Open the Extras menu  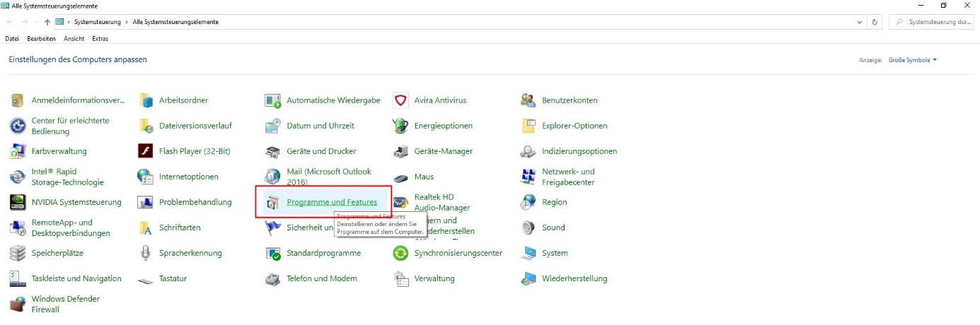(100, 38)
